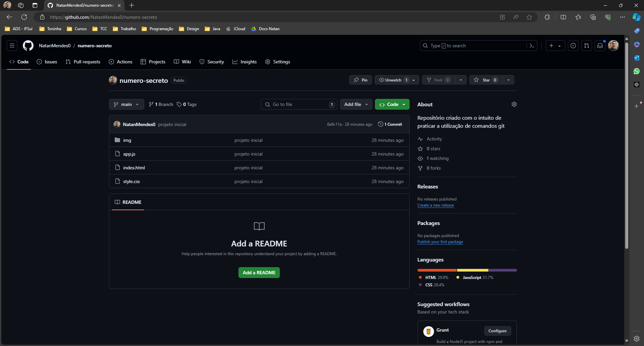Click the style.css file icon
Viewport: 644px width, 346px height.
point(117,181)
